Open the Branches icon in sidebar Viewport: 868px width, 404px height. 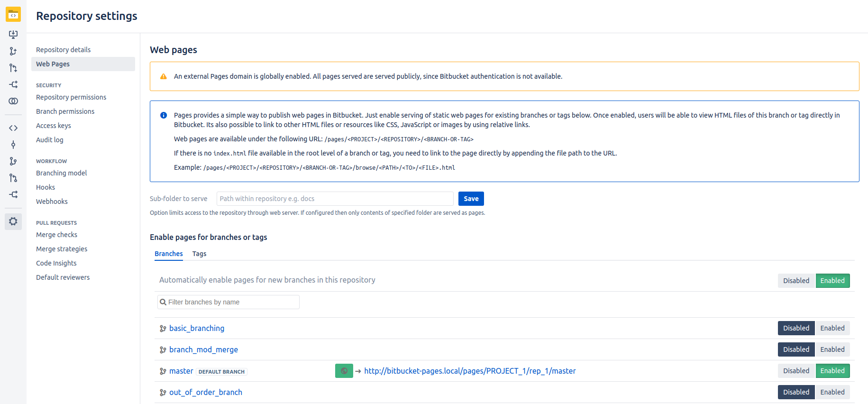13,161
